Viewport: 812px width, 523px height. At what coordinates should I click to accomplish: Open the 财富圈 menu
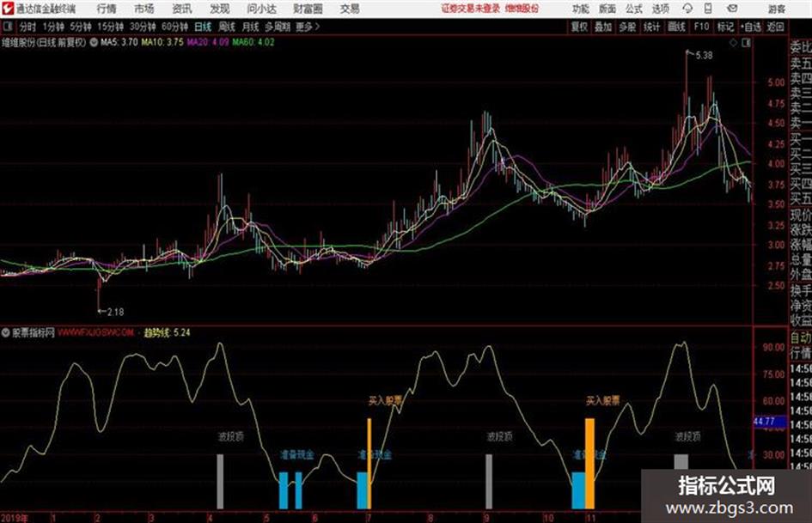pyautogui.click(x=308, y=9)
